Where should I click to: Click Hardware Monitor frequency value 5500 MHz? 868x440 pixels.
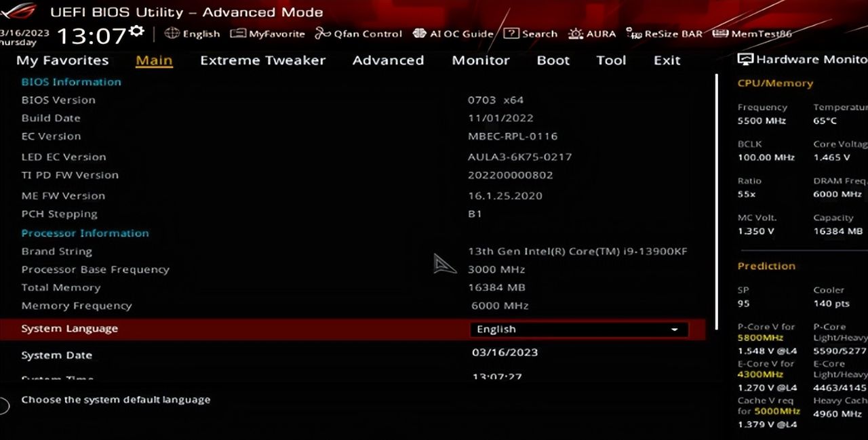[762, 121]
